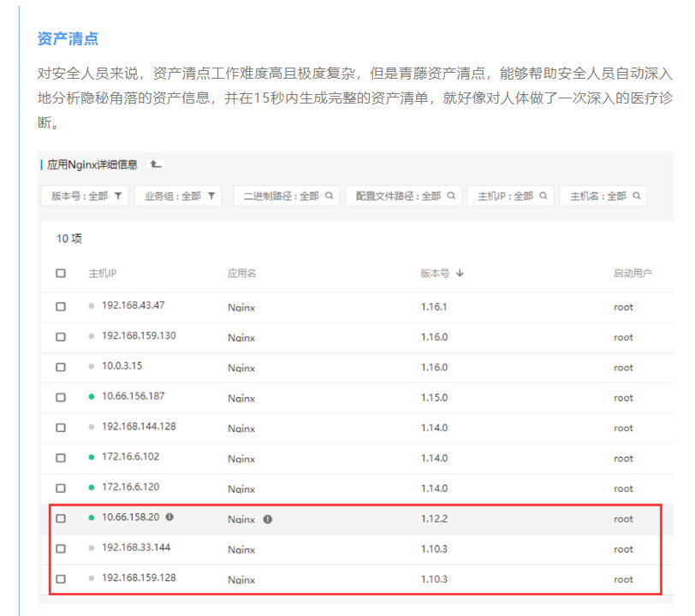Click the 版本号 column header text
The height and width of the screenshot is (616, 695).
[435, 273]
